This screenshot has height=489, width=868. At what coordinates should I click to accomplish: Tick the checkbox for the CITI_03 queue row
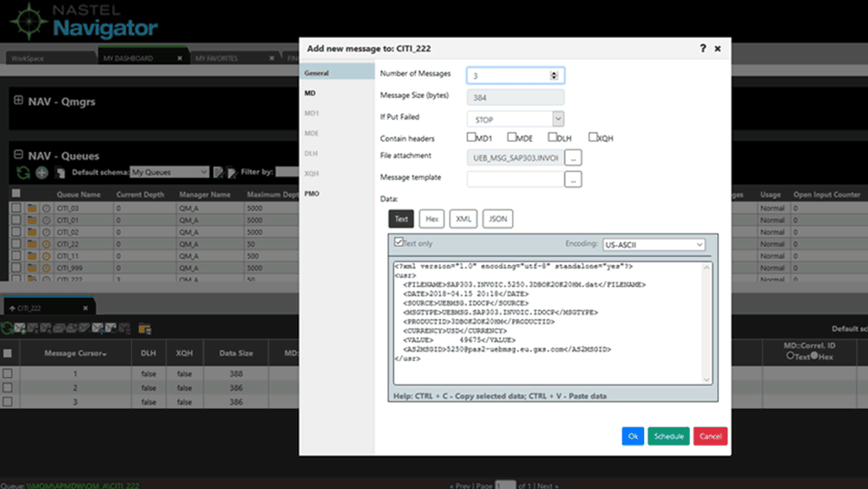16,208
